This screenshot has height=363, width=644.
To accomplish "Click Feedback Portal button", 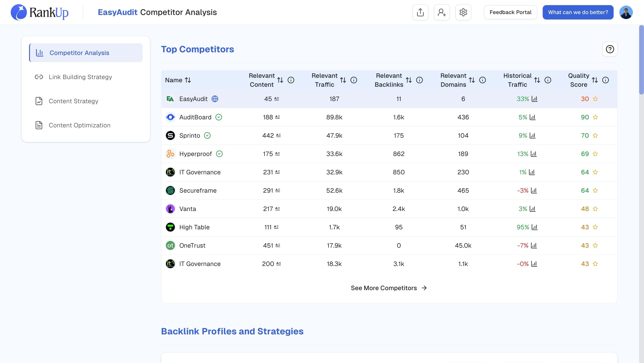I will point(510,12).
